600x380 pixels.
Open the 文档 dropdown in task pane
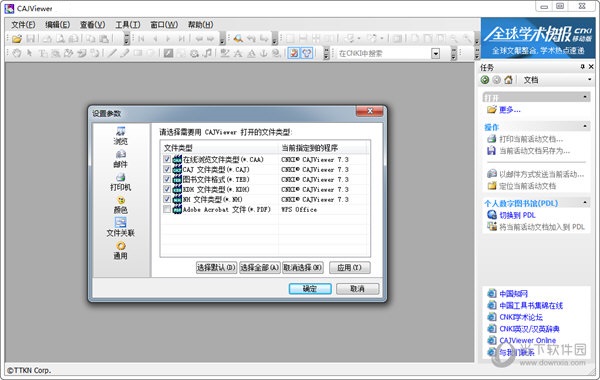point(589,80)
